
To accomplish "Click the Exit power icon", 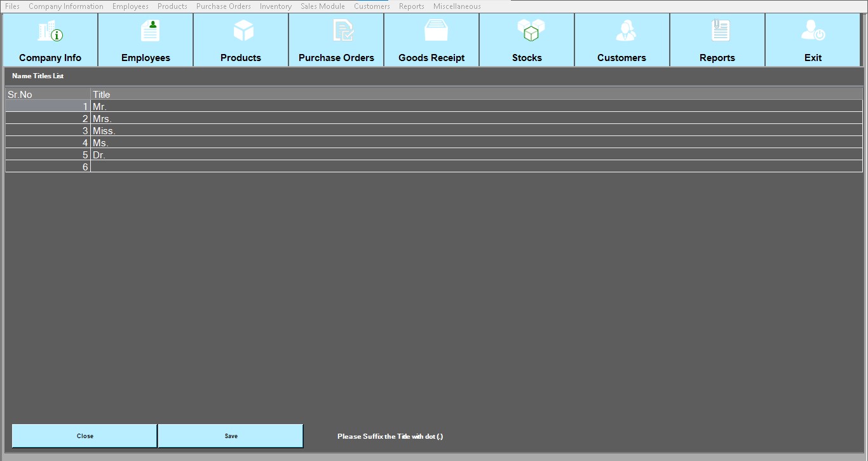I will 813,31.
